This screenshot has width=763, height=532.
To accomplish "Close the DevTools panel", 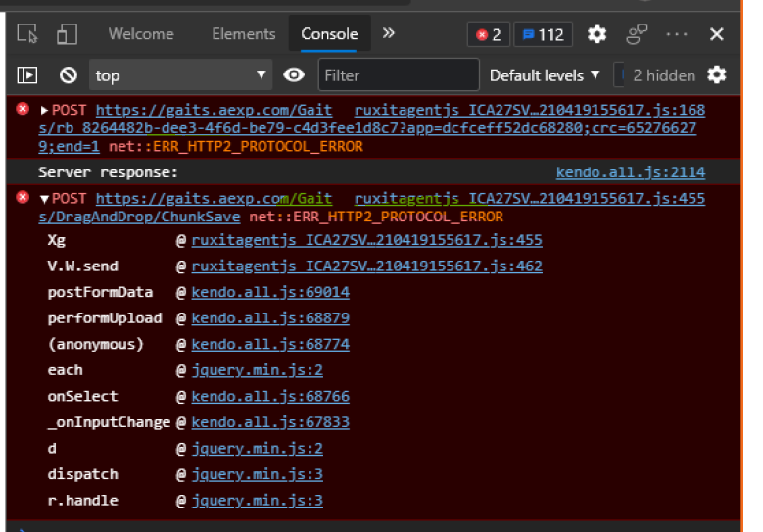I will point(717,34).
